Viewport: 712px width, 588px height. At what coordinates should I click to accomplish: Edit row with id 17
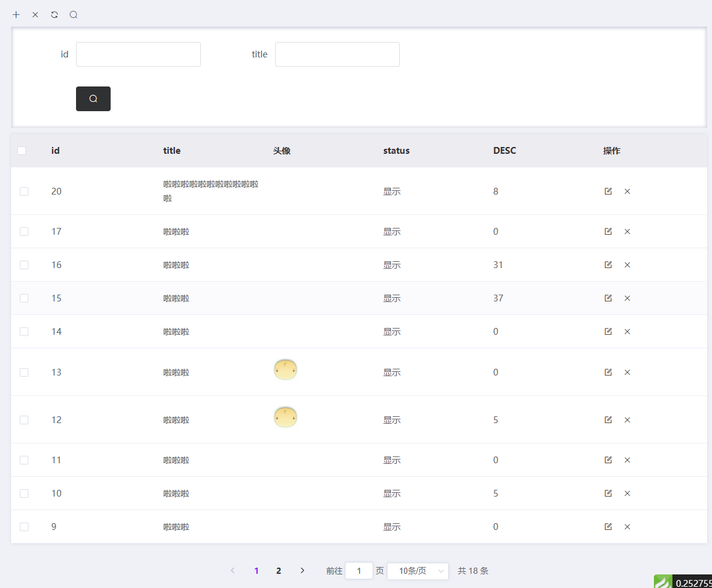click(608, 232)
